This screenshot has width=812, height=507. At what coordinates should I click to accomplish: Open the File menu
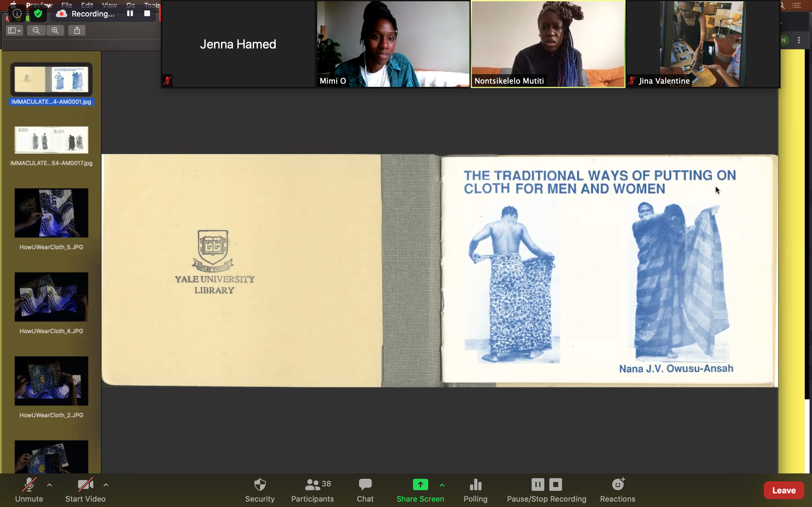click(67, 5)
